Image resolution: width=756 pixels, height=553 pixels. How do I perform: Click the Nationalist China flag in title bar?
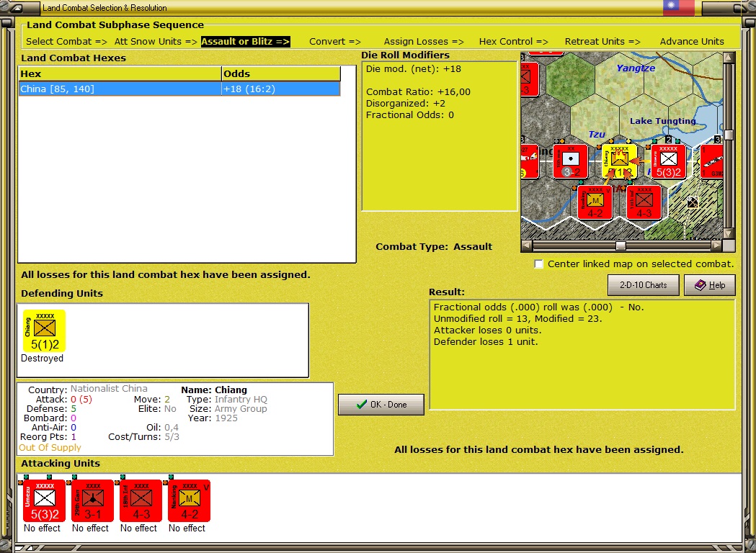click(679, 8)
